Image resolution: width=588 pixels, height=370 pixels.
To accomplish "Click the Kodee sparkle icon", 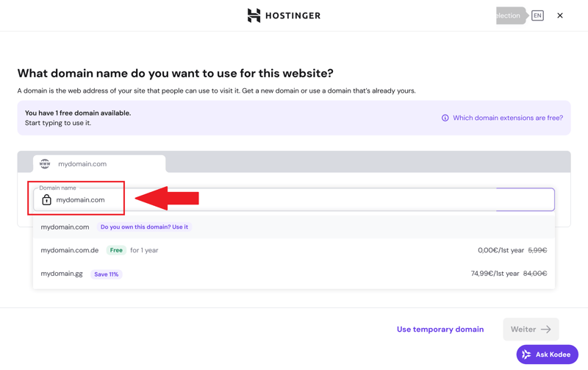I will click(526, 355).
